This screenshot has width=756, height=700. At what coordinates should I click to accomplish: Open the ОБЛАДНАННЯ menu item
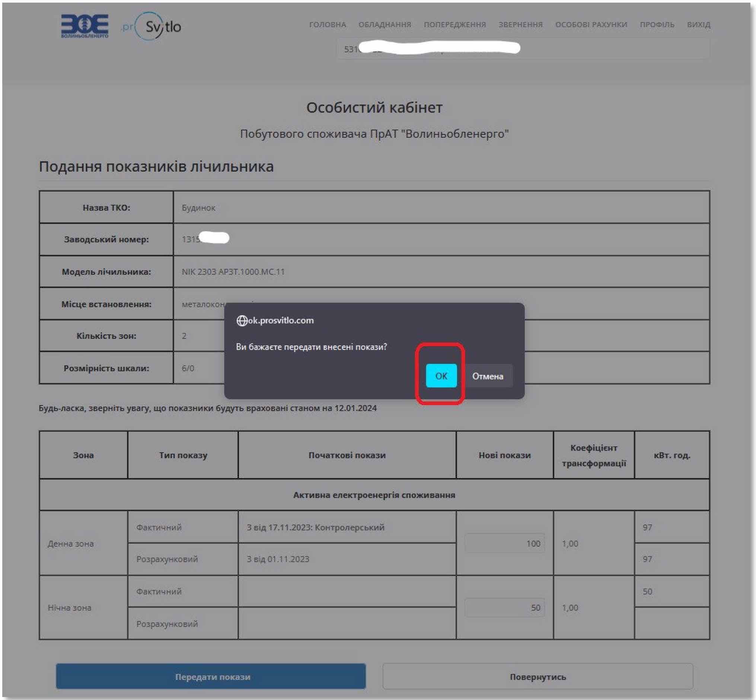pos(385,25)
